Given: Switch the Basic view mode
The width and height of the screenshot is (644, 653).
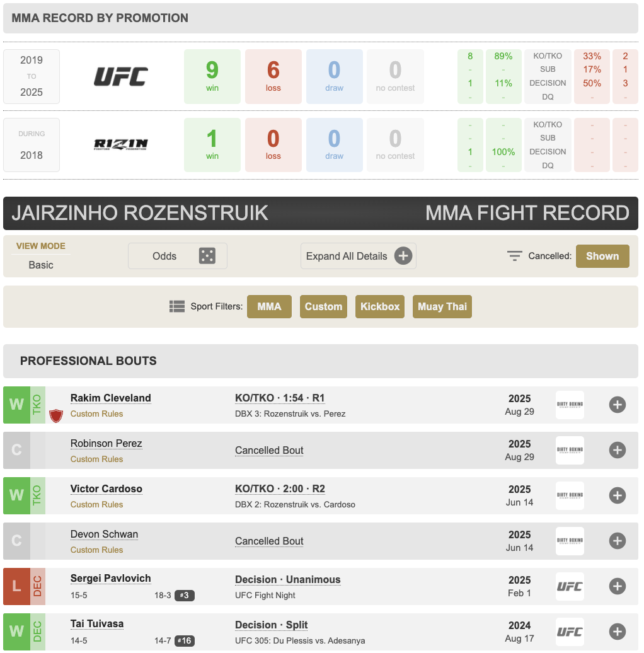Looking at the screenshot, I should point(41,265).
